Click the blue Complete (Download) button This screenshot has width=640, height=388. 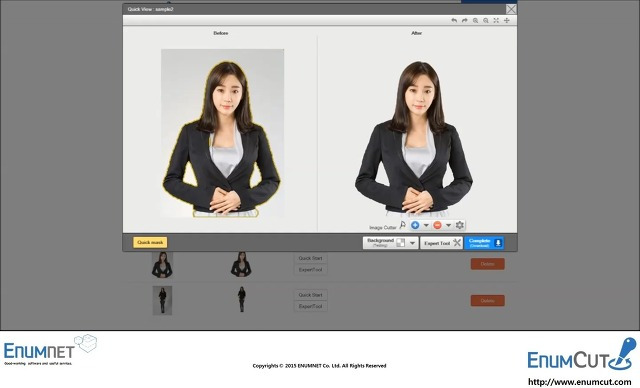[484, 243]
